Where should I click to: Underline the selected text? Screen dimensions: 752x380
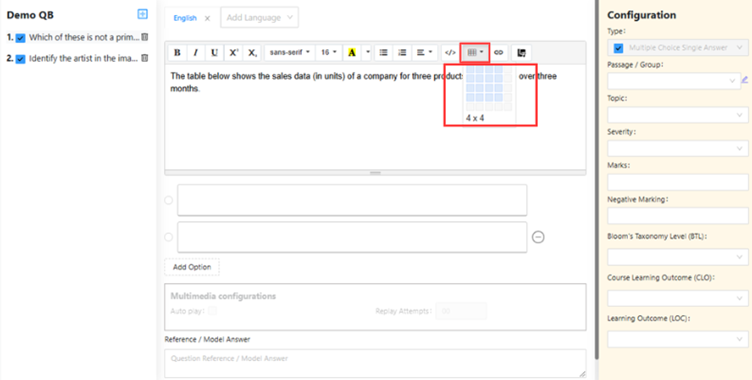click(x=214, y=53)
